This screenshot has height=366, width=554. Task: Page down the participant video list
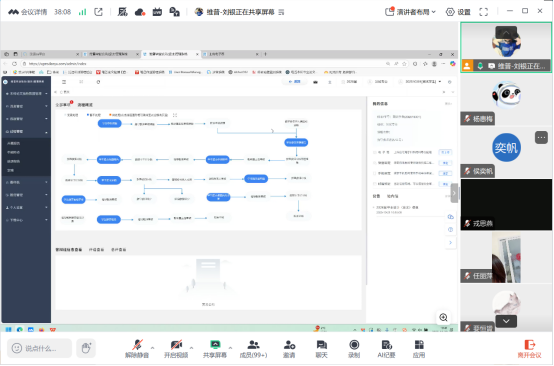tap(506, 321)
